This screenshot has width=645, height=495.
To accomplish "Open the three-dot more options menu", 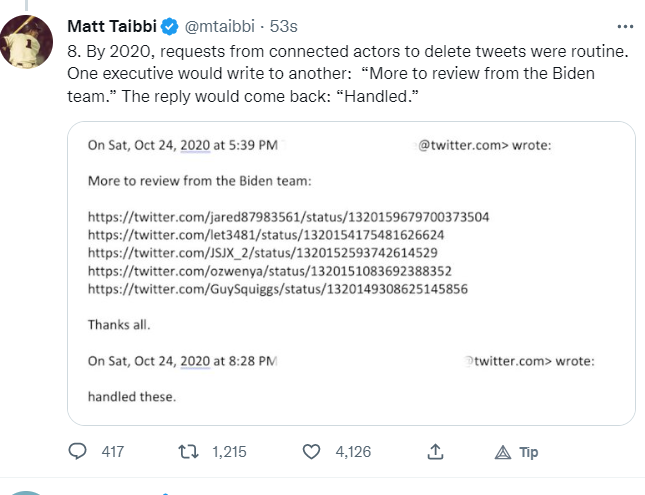I will point(626,26).
